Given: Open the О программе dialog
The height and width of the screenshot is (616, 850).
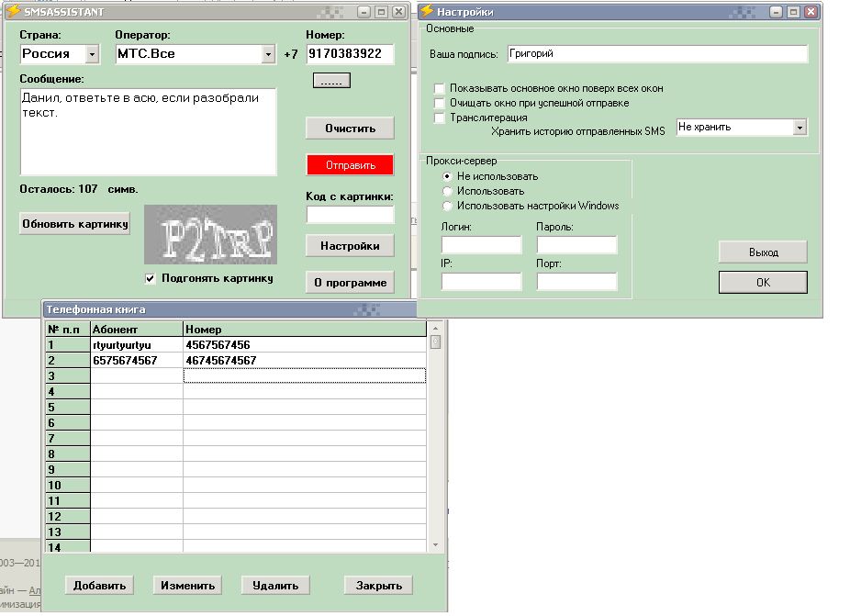Looking at the screenshot, I should coord(350,283).
